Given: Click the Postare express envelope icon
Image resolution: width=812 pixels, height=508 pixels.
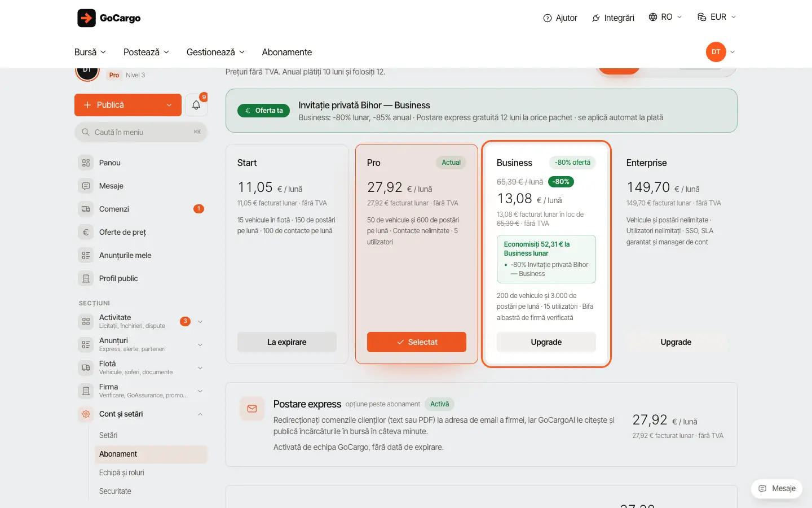Looking at the screenshot, I should click(x=252, y=409).
